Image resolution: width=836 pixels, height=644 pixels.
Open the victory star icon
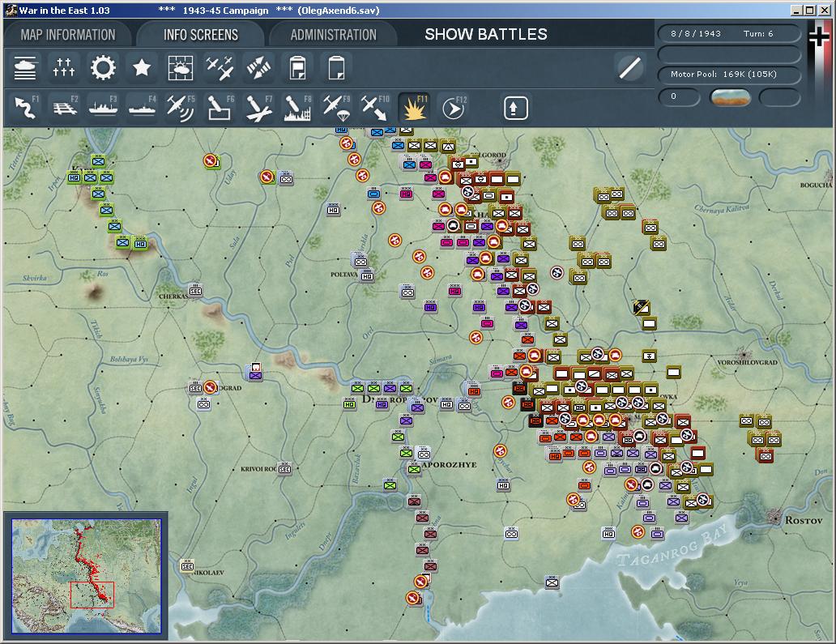(x=142, y=68)
